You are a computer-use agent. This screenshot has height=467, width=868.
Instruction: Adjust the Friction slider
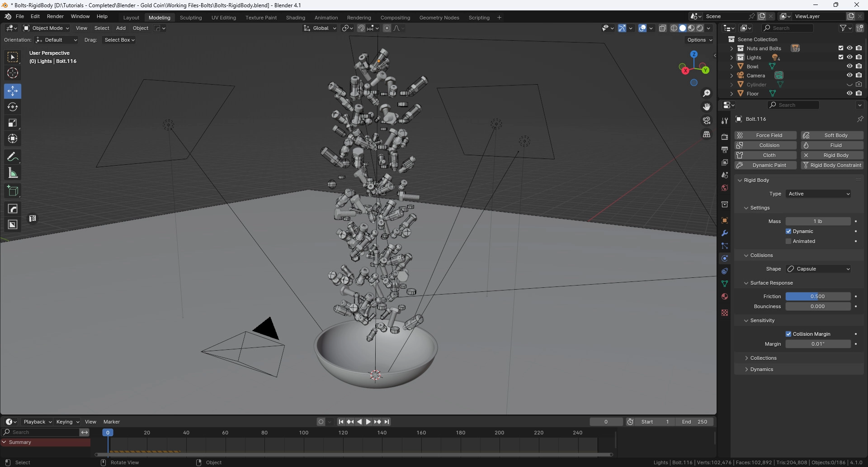pos(818,296)
